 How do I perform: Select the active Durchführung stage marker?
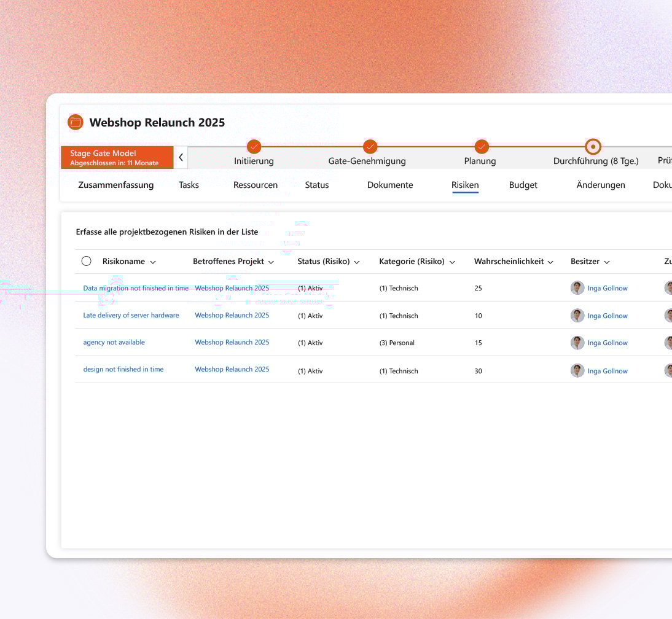coord(593,147)
